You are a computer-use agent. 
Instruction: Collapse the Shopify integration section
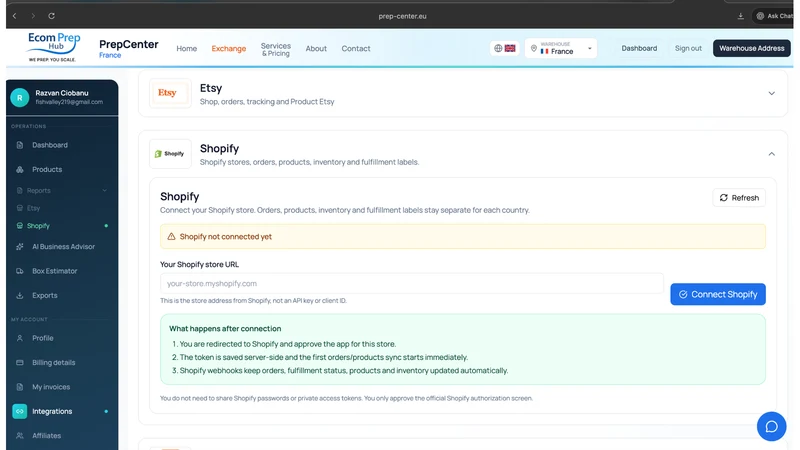coord(771,154)
